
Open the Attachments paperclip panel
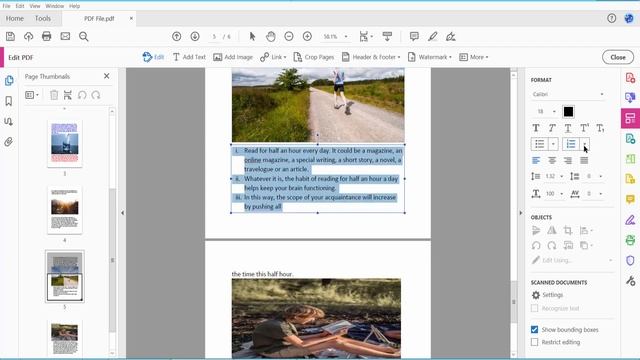click(x=9, y=142)
